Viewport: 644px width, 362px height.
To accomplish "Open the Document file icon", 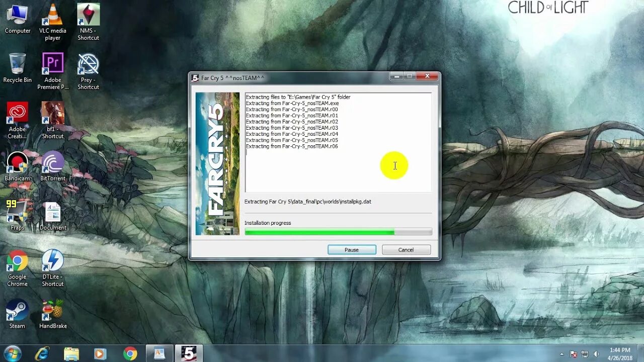I will point(53,215).
